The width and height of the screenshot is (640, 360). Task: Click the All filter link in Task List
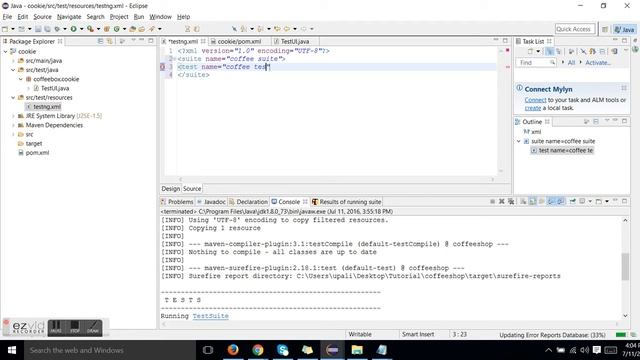571,62
